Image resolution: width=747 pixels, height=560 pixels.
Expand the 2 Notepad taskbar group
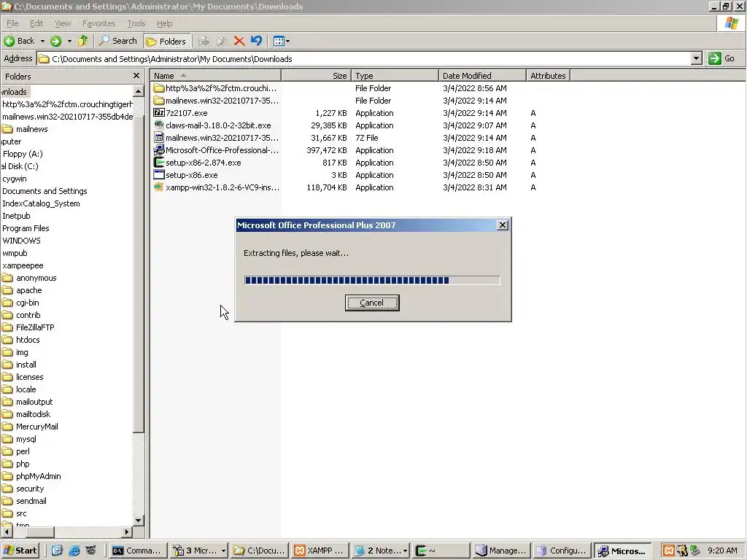pyautogui.click(x=381, y=551)
